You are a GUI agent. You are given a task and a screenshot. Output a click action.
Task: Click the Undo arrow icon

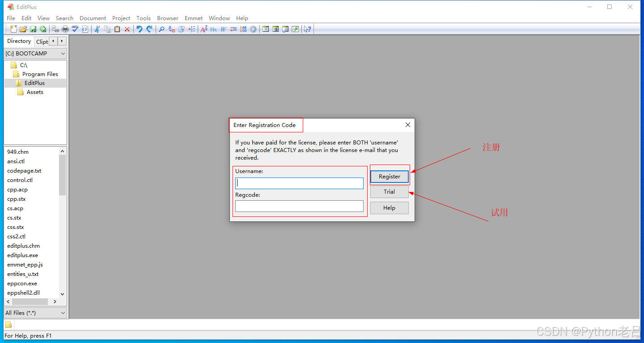tap(140, 29)
